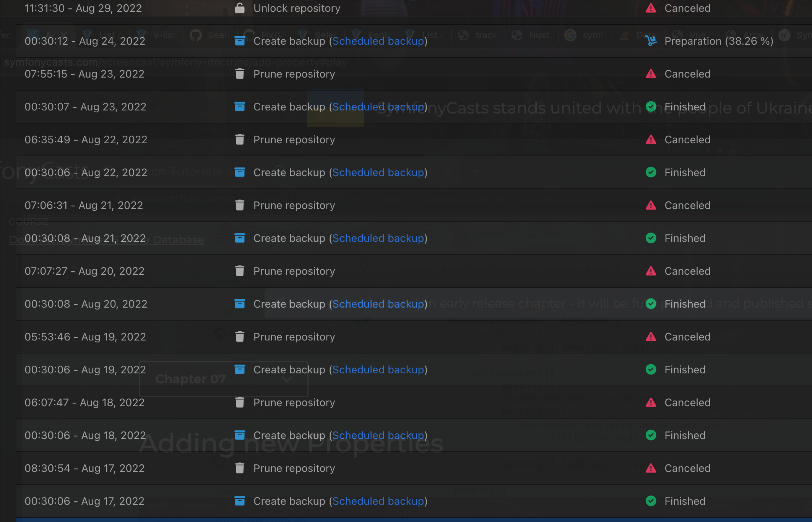Viewport: 812px width, 522px height.
Task: Click the archive box icon on Aug 24 backup
Action: point(240,41)
